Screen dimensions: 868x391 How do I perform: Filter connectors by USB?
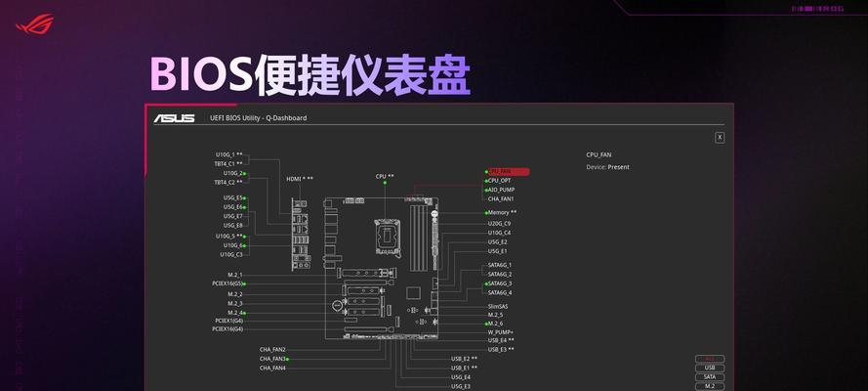pos(710,368)
